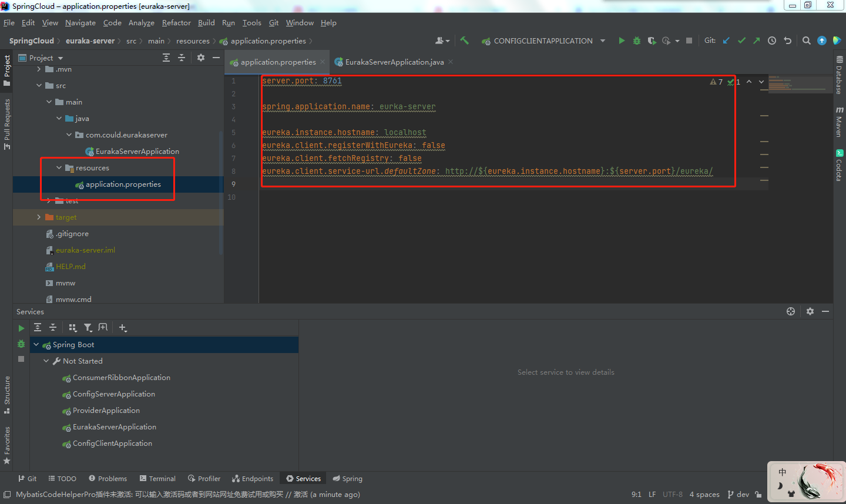
Task: Collapse the Spring Boot services node
Action: point(36,345)
